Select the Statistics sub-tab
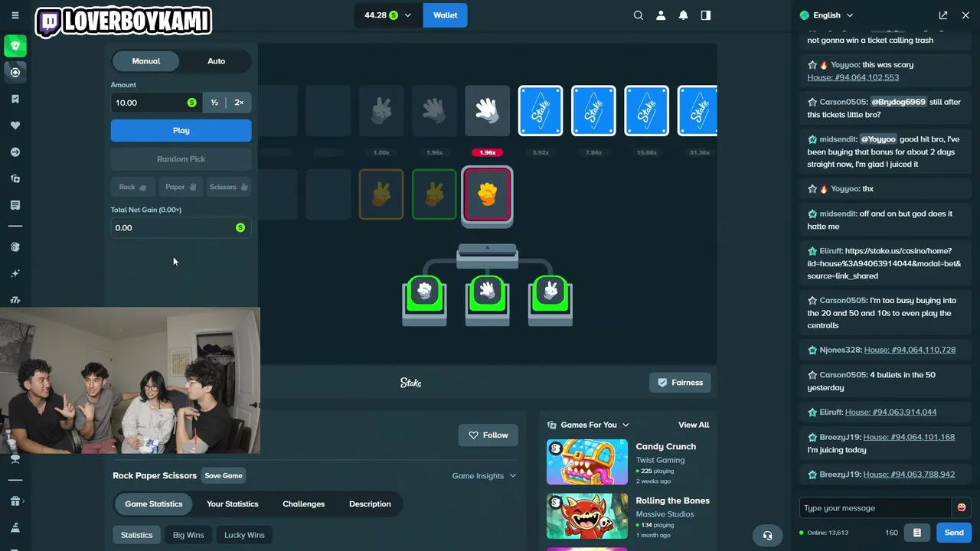Screen dimensions: 980x551 pyautogui.click(x=137, y=535)
